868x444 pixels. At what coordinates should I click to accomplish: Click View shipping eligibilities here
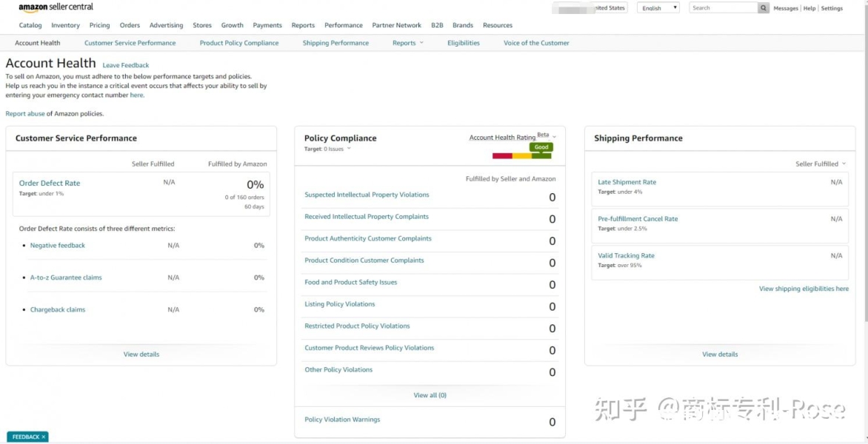click(x=804, y=289)
